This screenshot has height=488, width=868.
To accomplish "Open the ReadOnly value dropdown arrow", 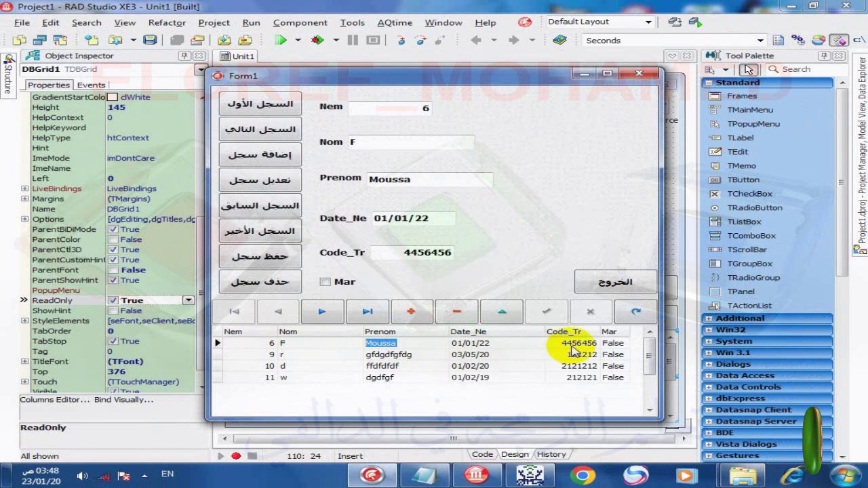I will coord(189,300).
